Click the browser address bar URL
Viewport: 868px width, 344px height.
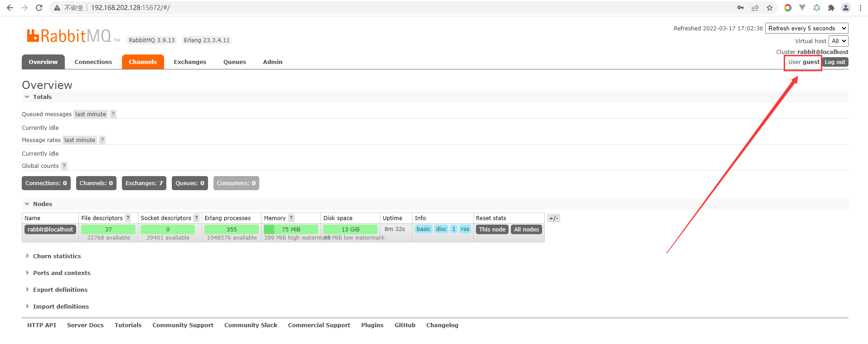pos(131,8)
